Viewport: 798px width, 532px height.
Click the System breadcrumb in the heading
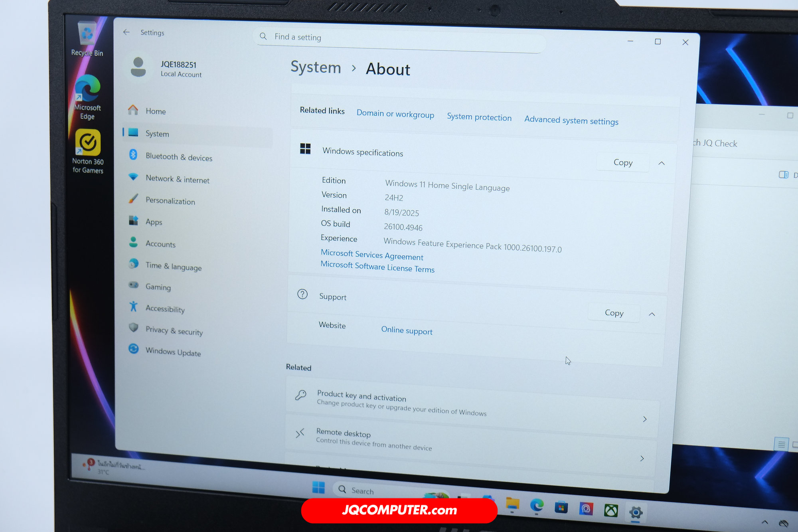316,67
